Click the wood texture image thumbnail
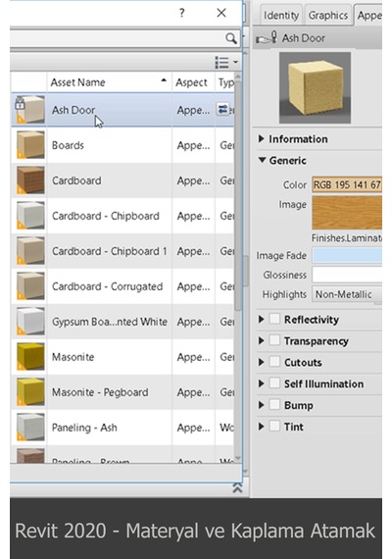 [x=347, y=213]
